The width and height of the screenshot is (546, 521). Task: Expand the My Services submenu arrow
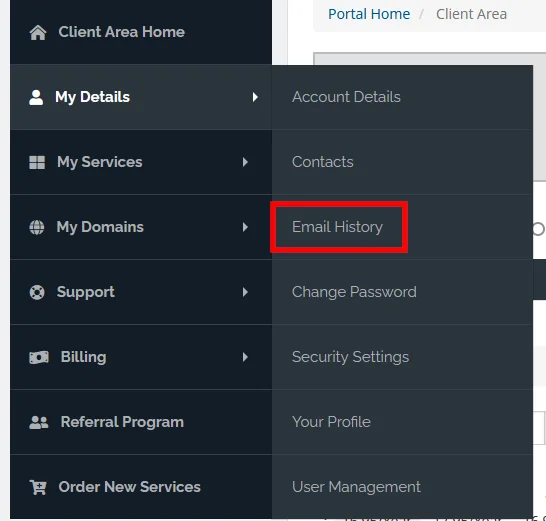245,162
